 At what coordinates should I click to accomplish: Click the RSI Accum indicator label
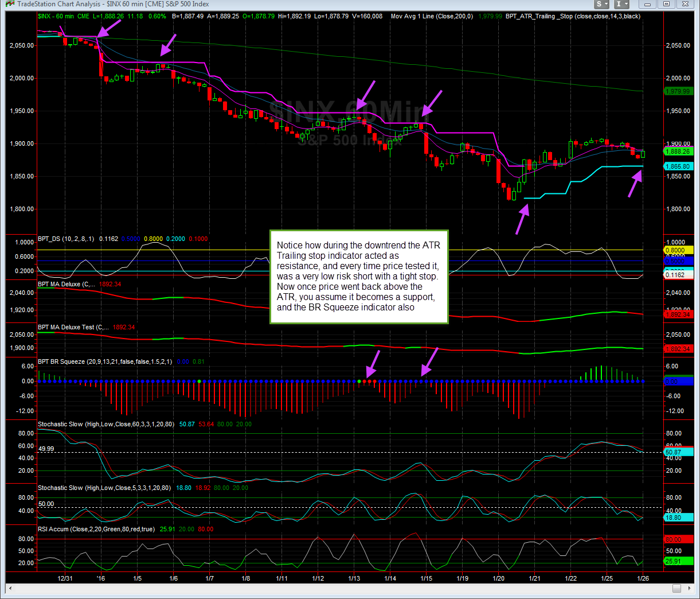(96, 529)
